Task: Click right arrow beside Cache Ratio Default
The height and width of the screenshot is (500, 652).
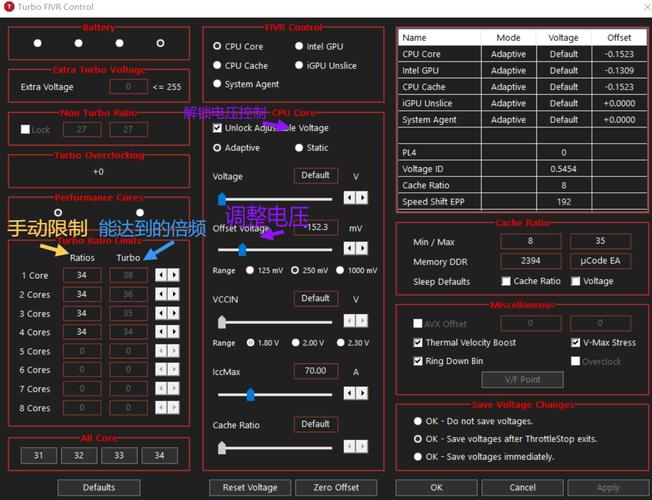Action: pos(362,447)
